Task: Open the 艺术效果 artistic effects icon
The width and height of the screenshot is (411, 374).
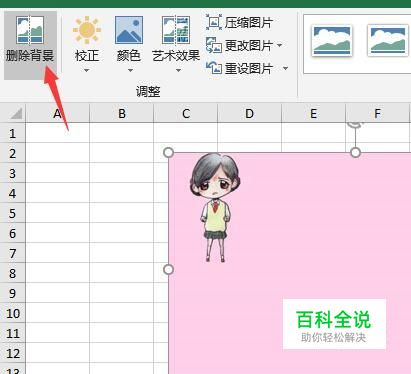Action: [x=176, y=30]
